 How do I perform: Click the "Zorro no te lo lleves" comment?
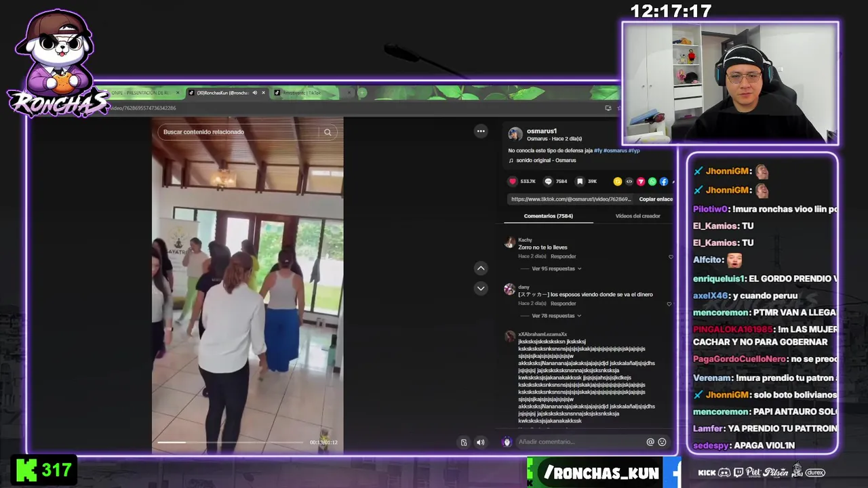542,247
